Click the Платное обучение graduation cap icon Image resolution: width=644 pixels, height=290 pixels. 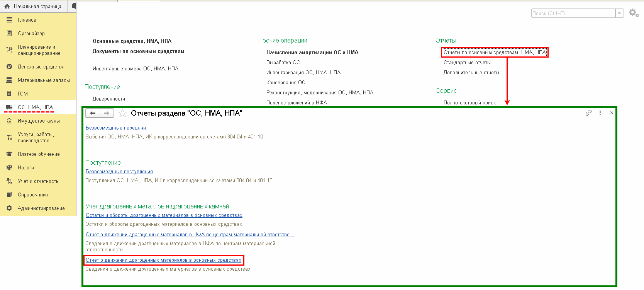pyautogui.click(x=9, y=154)
